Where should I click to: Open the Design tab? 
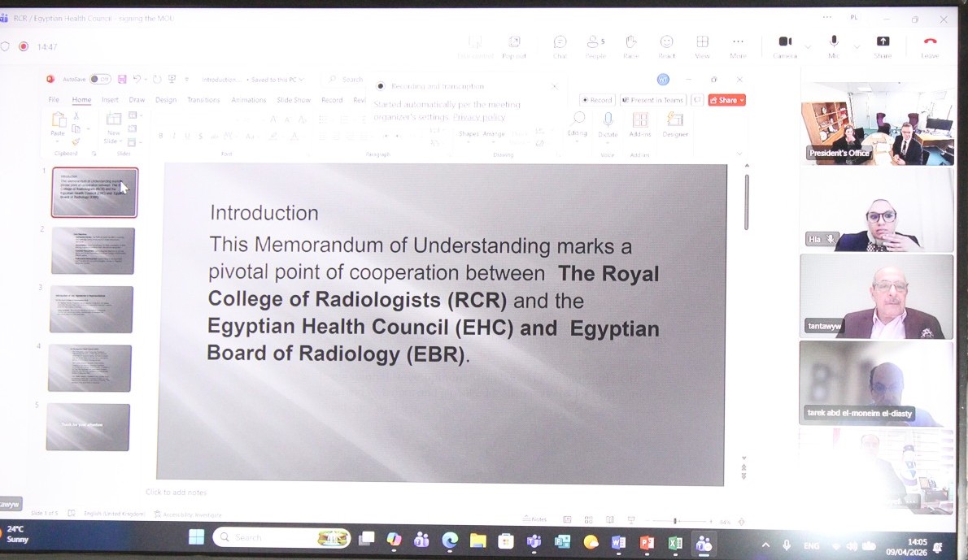(x=165, y=100)
